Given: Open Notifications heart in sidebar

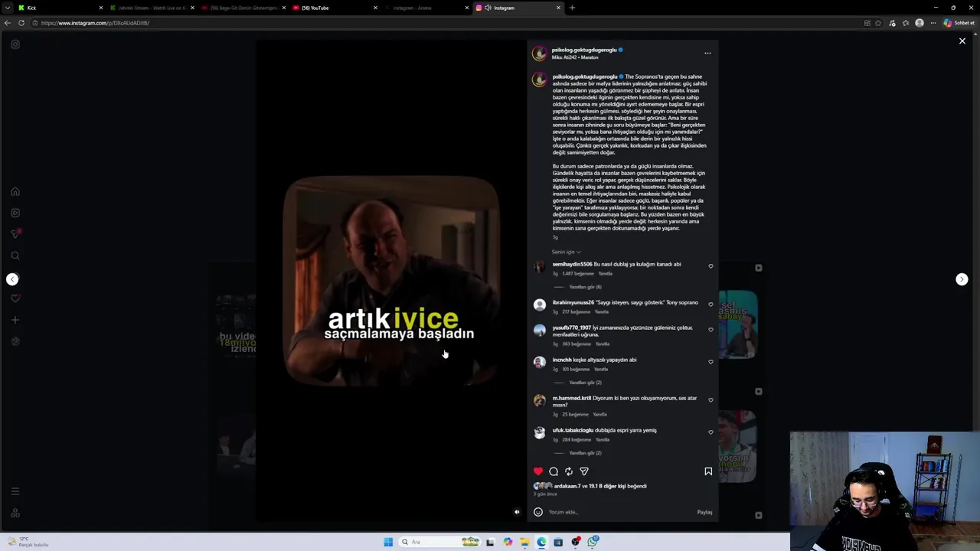Looking at the screenshot, I should pyautogui.click(x=15, y=298).
